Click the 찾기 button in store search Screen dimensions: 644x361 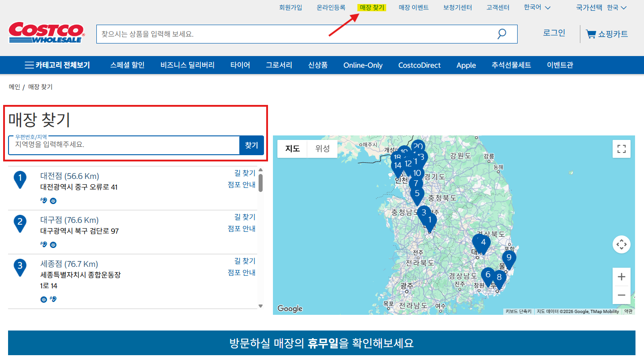click(x=251, y=145)
